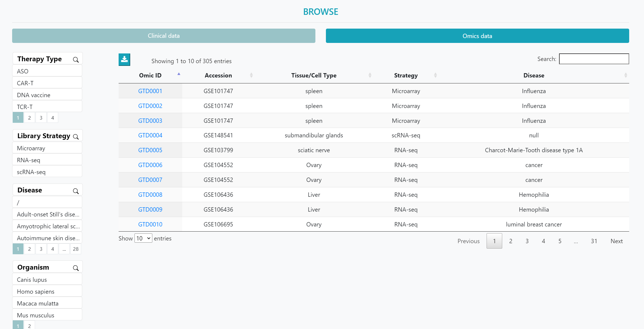This screenshot has width=644, height=329.
Task: Open the GTD0010 record link
Action: pos(150,224)
